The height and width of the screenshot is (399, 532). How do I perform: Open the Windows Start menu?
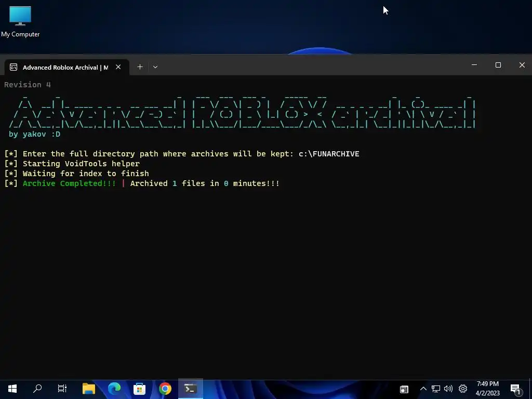click(x=12, y=389)
